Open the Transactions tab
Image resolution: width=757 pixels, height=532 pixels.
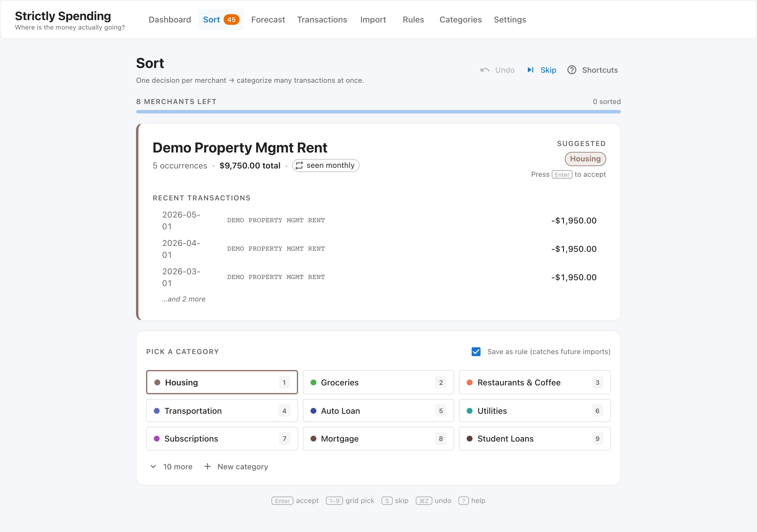[x=322, y=20]
